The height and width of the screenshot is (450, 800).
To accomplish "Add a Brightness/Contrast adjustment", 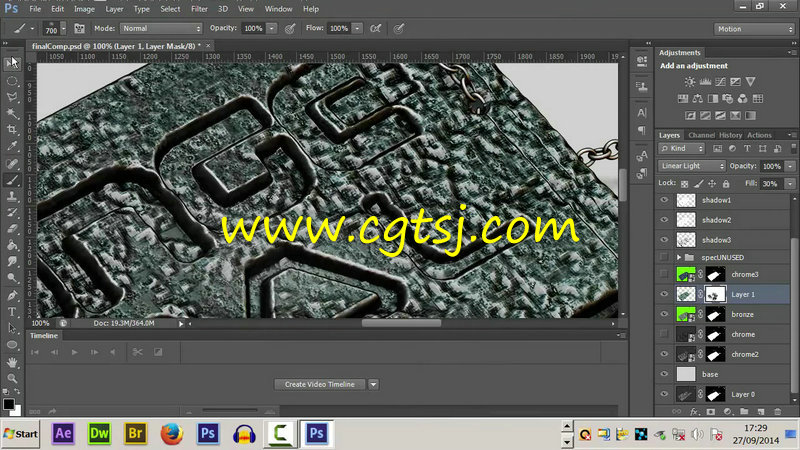I will 690,82.
